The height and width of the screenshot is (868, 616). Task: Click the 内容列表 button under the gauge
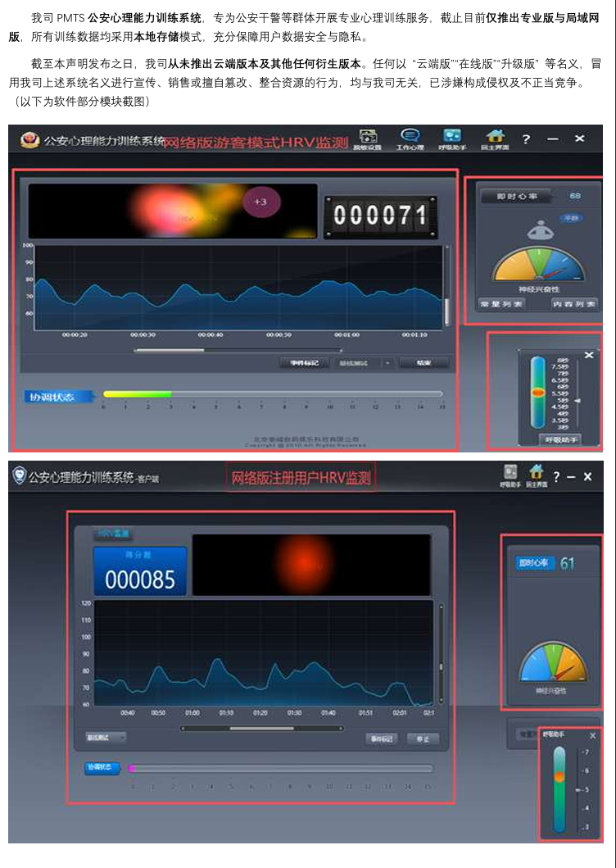pos(574,303)
